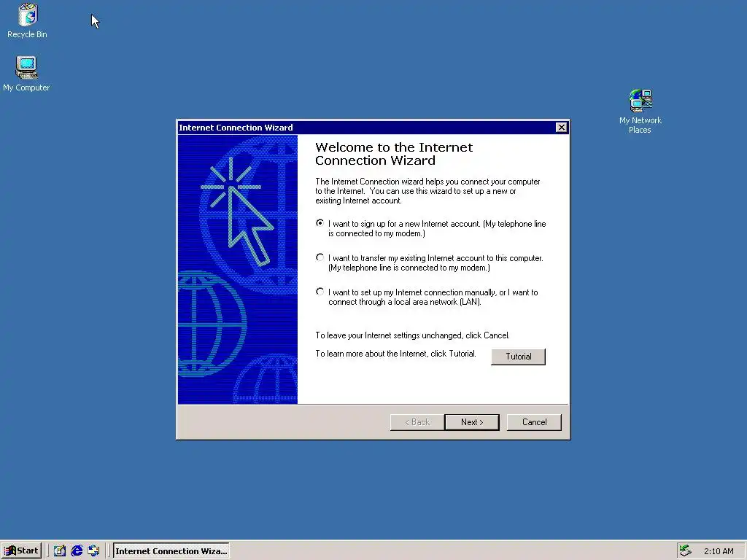
Task: Open the Start menu
Action: tap(21, 551)
